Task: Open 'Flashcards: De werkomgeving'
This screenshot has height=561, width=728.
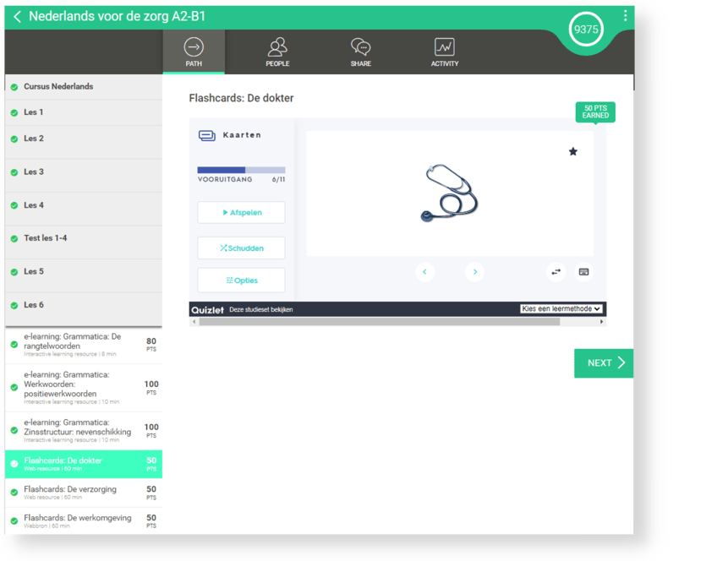Action: click(x=84, y=520)
